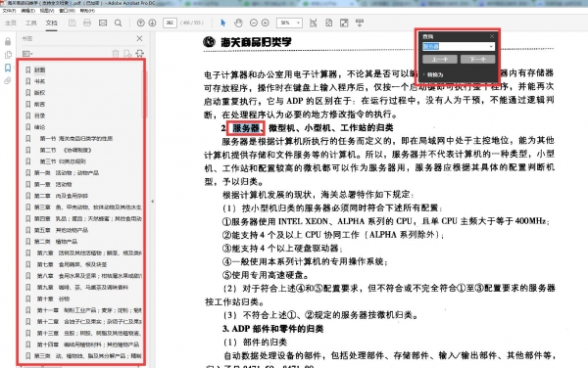Show the attachments paperclip panel

8,81
